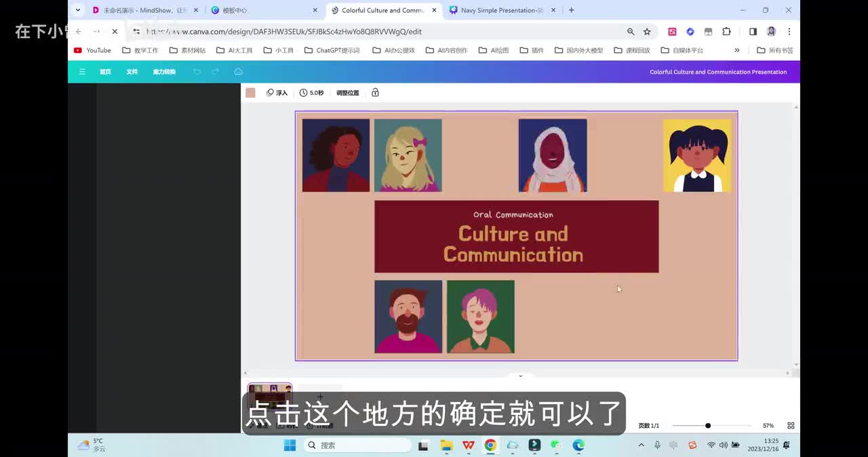The height and width of the screenshot is (457, 868).
Task: Bookmark this page with the star icon
Action: click(x=647, y=31)
